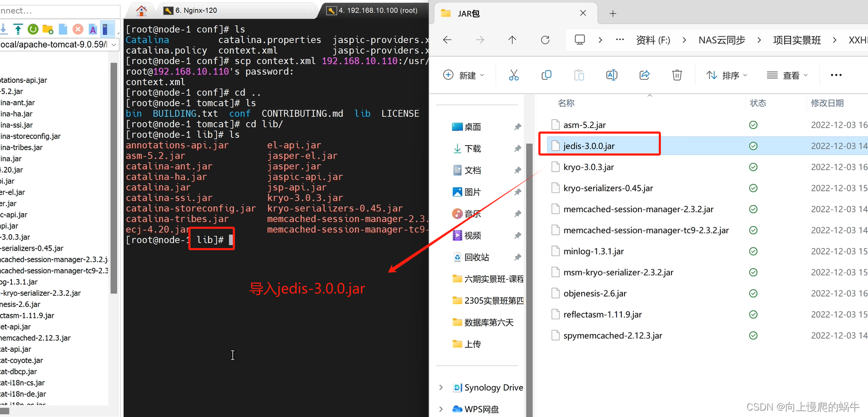This screenshot has height=417, width=868.
Task: Click the quick connect input field
Action: (60, 11)
